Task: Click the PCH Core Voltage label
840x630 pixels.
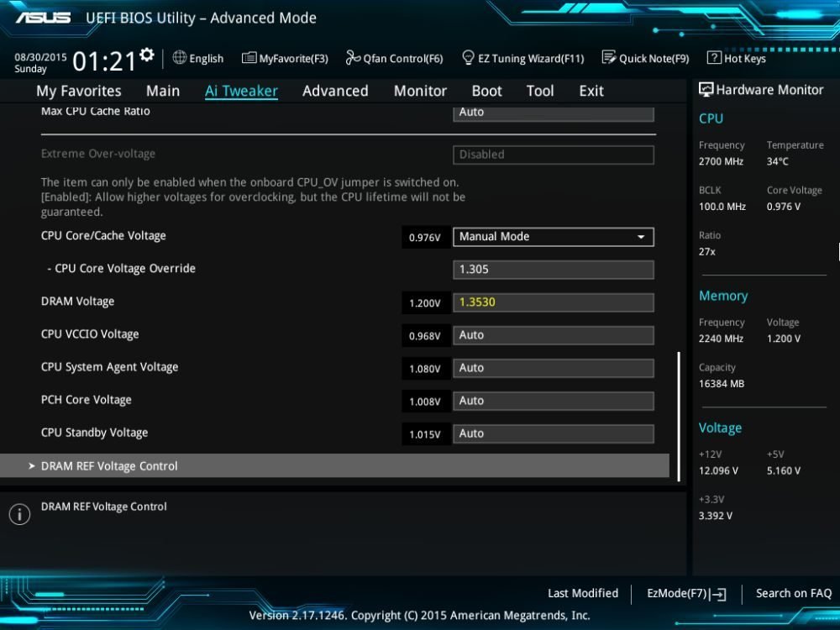Action: [x=87, y=400]
